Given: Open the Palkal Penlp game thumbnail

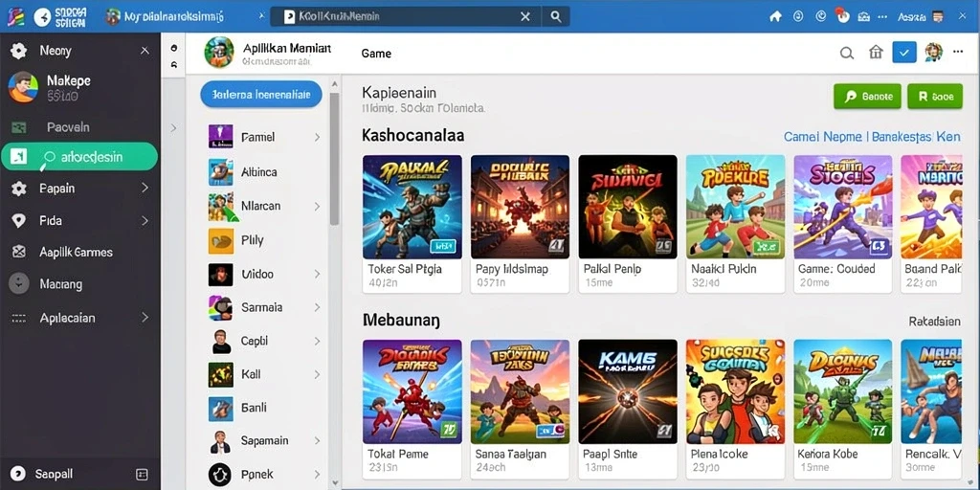Looking at the screenshot, I should 628,207.
